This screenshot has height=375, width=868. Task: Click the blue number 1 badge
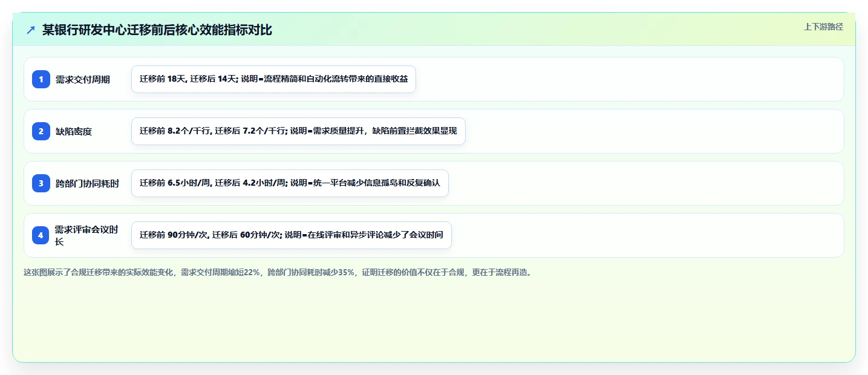pos(41,79)
